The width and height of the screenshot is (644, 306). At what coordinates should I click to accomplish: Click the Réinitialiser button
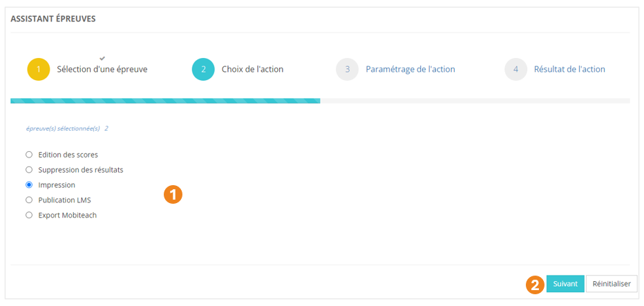tap(612, 284)
